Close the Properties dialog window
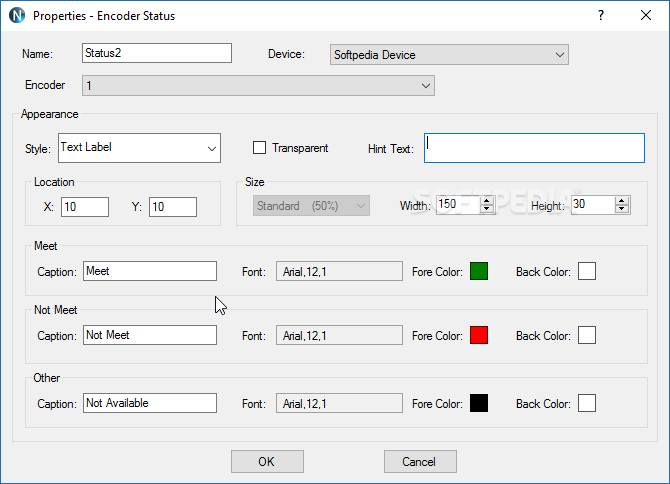The image size is (670, 484). (x=646, y=16)
